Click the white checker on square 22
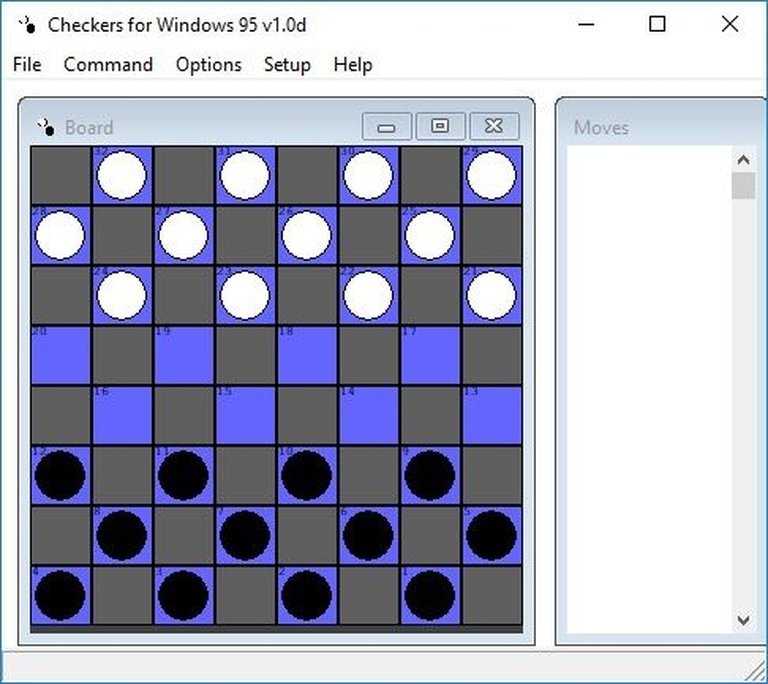This screenshot has height=684, width=768. point(368,295)
